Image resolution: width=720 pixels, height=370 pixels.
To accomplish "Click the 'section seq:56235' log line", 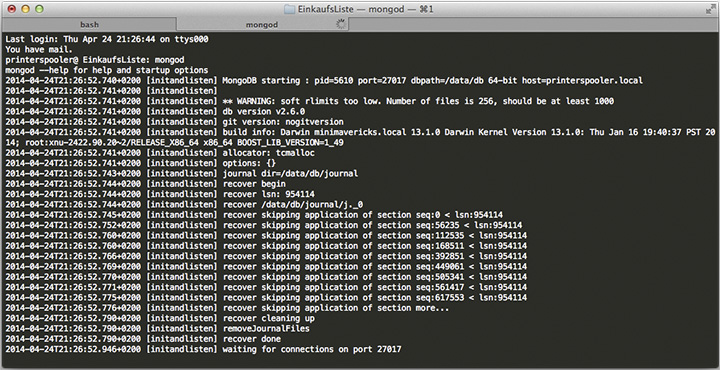I will [x=264, y=225].
